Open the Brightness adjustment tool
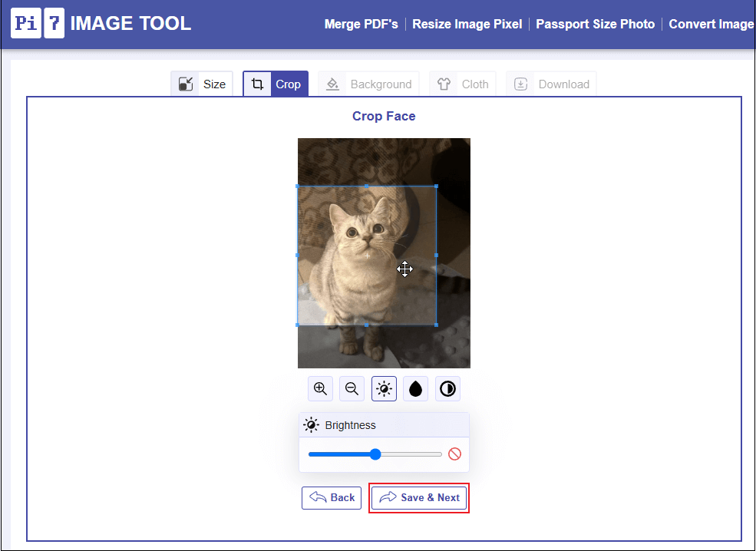Viewport: 756px width, 551px height. click(x=383, y=388)
